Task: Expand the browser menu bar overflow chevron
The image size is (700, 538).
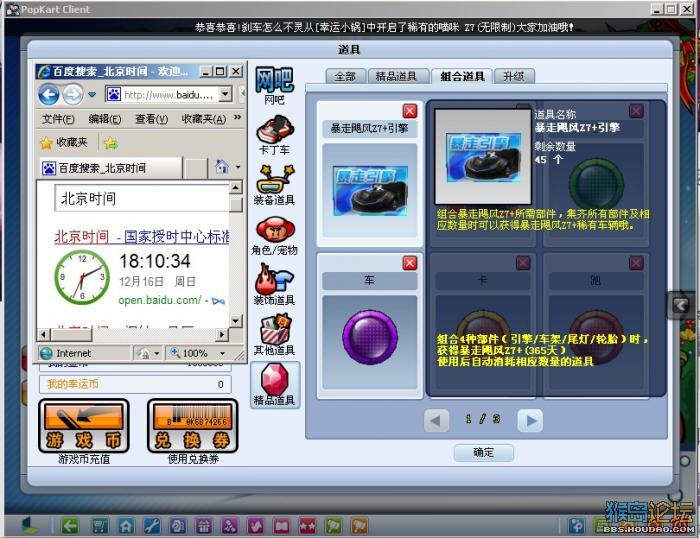Action: 238,117
